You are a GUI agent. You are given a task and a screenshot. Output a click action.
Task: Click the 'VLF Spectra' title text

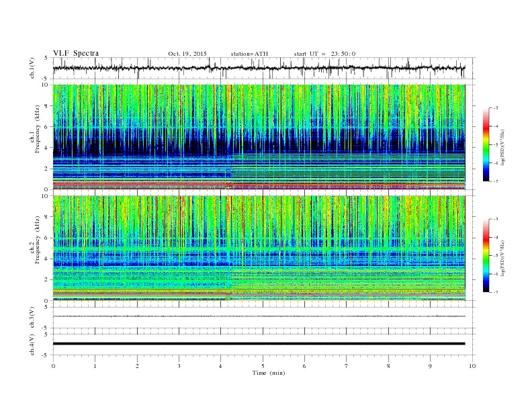tap(76, 53)
